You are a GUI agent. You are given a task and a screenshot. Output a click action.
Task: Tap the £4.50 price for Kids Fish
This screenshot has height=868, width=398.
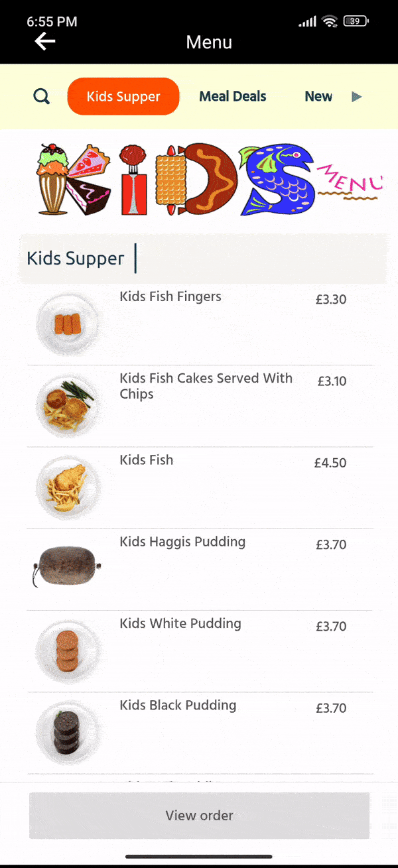(330, 463)
